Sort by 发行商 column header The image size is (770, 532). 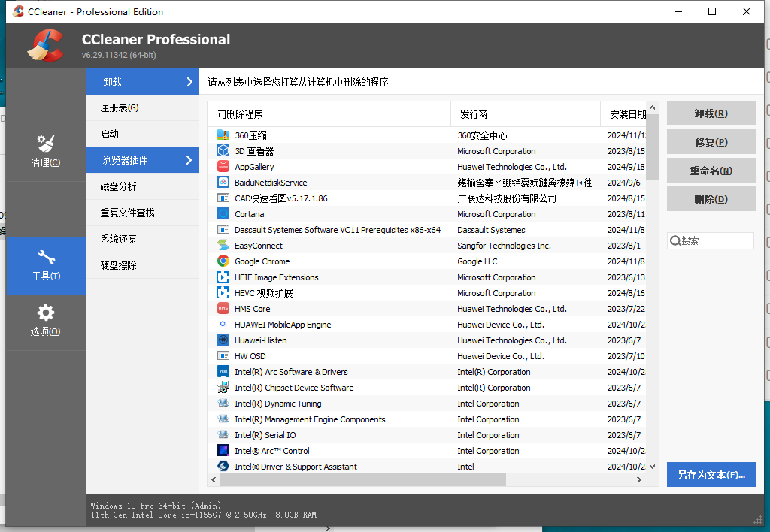(526, 114)
